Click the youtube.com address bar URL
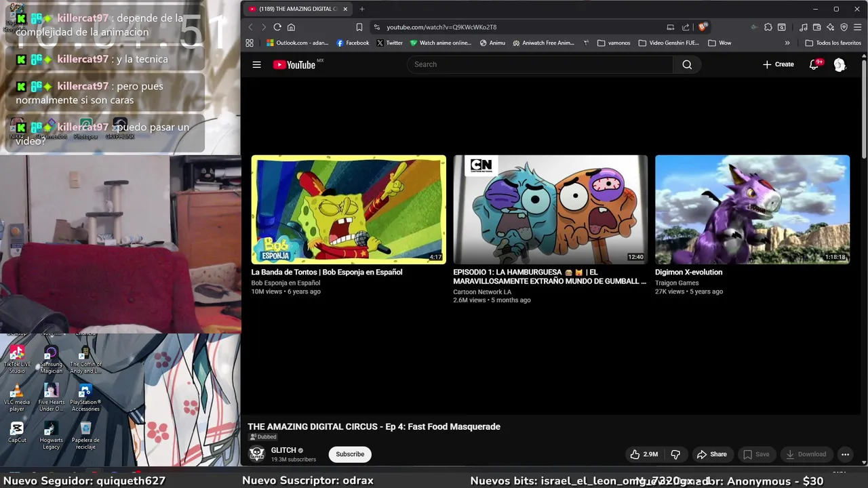868x488 pixels. 441,27
